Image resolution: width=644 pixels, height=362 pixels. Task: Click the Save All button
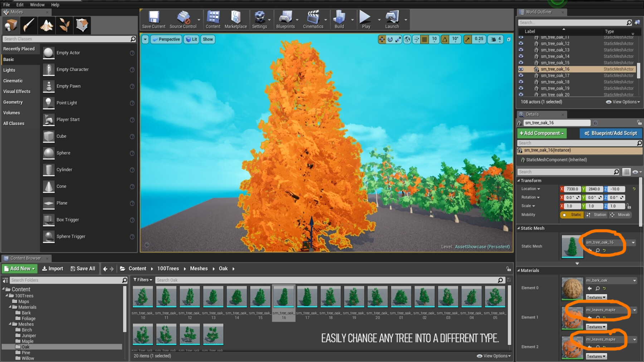[x=83, y=268]
